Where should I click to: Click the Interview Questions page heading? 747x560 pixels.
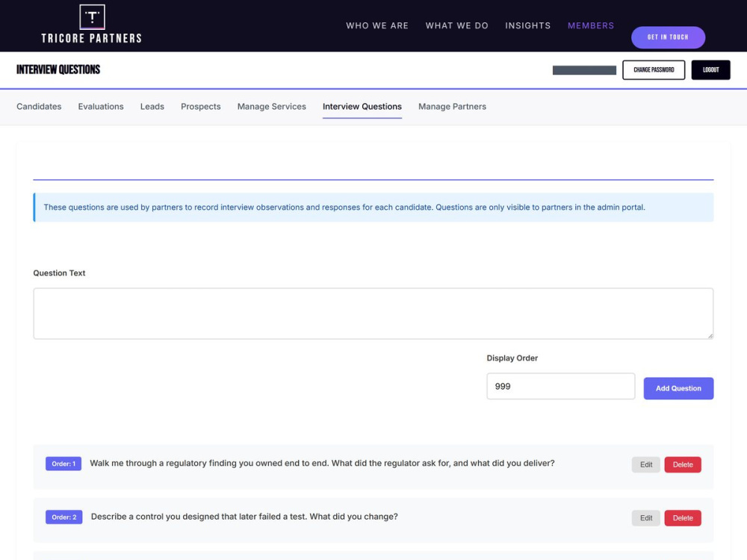(58, 69)
